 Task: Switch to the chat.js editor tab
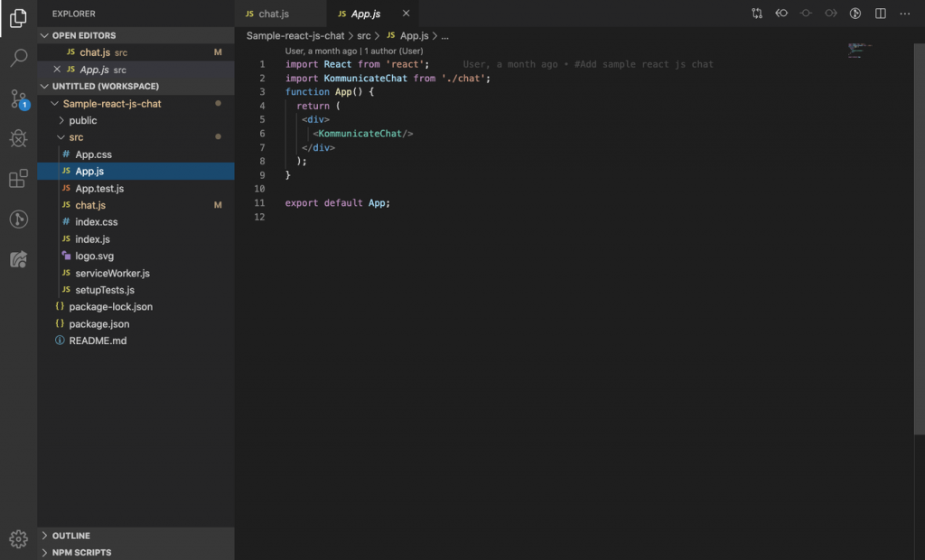coord(273,14)
